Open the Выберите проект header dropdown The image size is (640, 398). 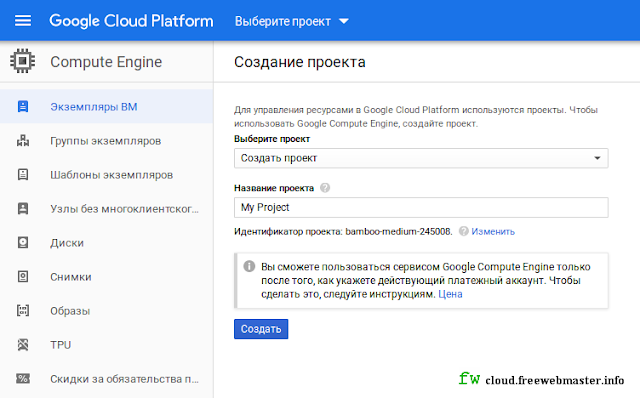291,21
